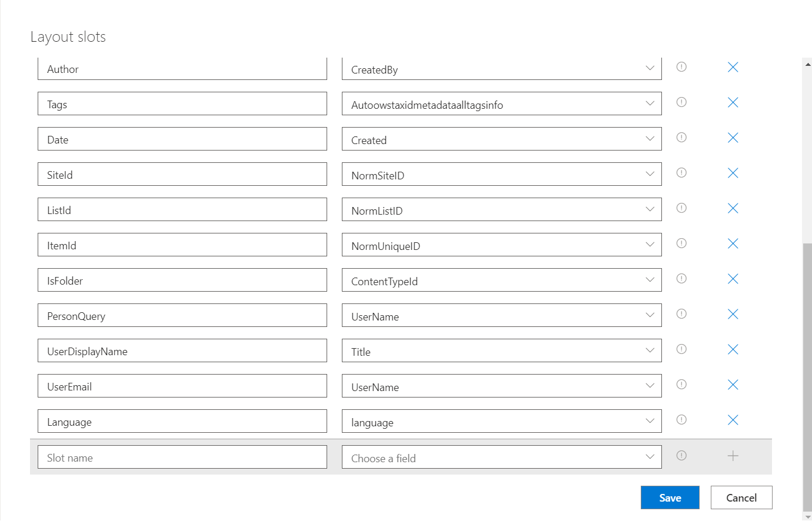
Task: Cancel the layout slot changes
Action: (x=741, y=497)
